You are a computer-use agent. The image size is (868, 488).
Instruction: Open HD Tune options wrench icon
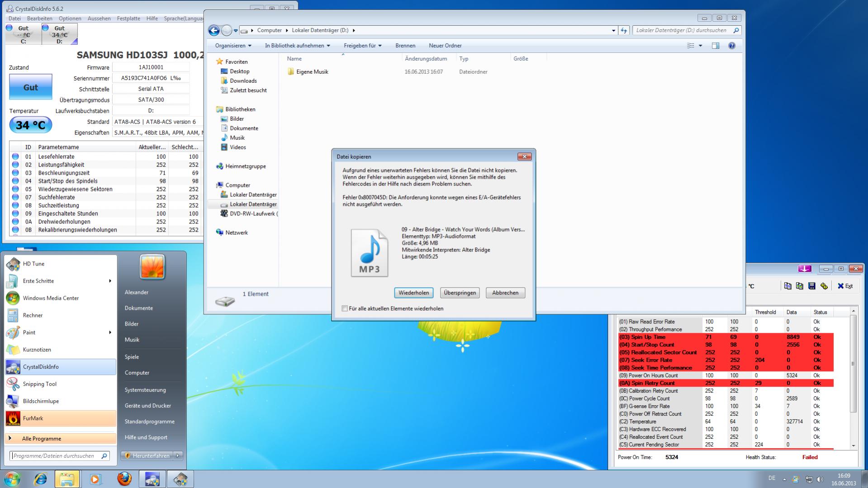coord(824,286)
